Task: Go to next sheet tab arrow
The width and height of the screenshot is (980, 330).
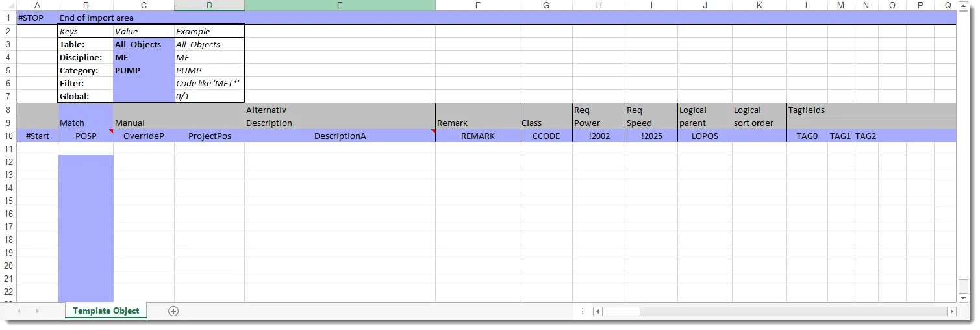Action: pyautogui.click(x=37, y=311)
